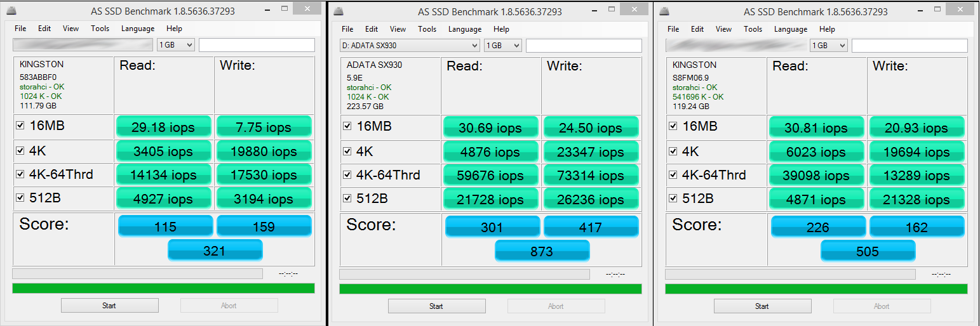Click the total score '873'
Screen dimensions: 980x326
click(x=542, y=251)
